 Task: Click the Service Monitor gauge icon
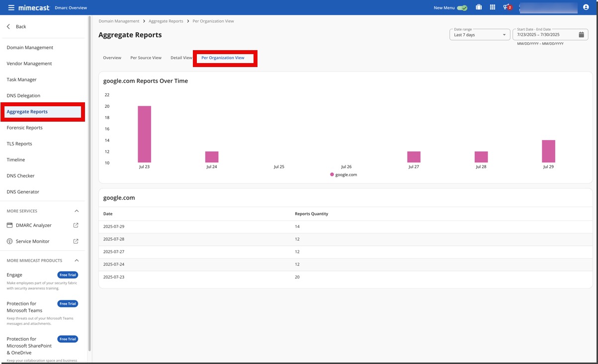[9, 241]
